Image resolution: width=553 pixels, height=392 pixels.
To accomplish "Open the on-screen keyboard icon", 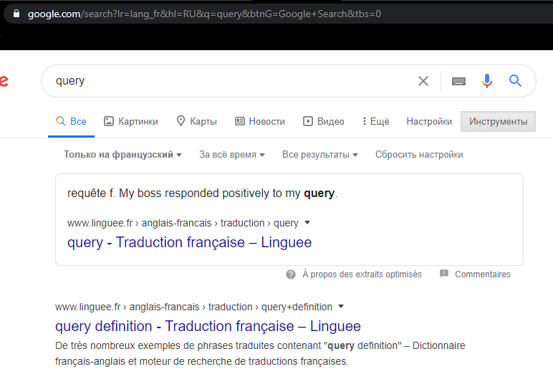I will point(458,81).
